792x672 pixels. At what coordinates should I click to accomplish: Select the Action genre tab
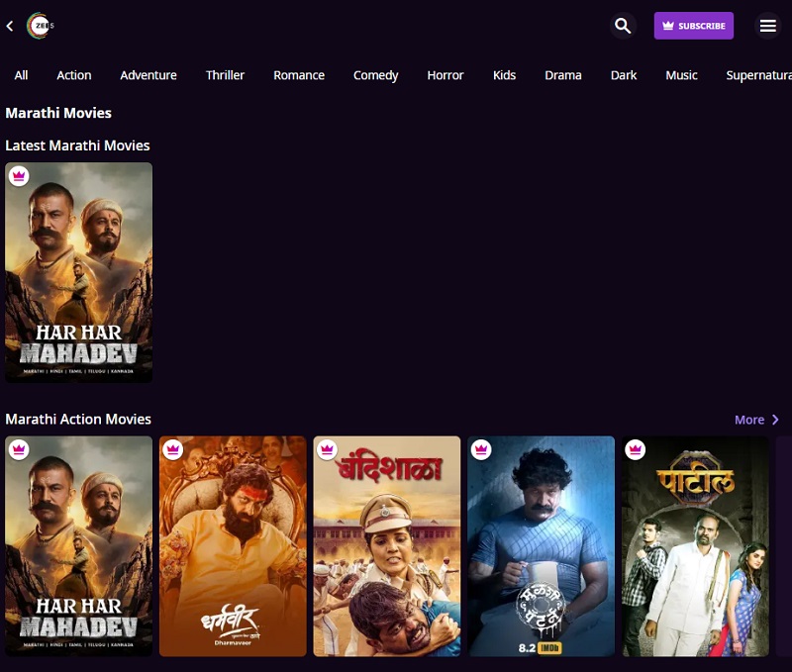(x=74, y=75)
